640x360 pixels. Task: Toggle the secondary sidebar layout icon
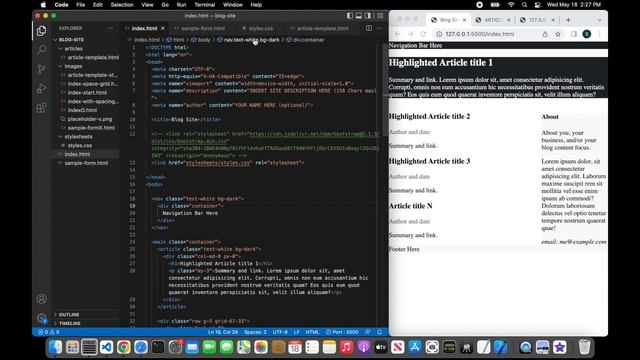[x=368, y=16]
